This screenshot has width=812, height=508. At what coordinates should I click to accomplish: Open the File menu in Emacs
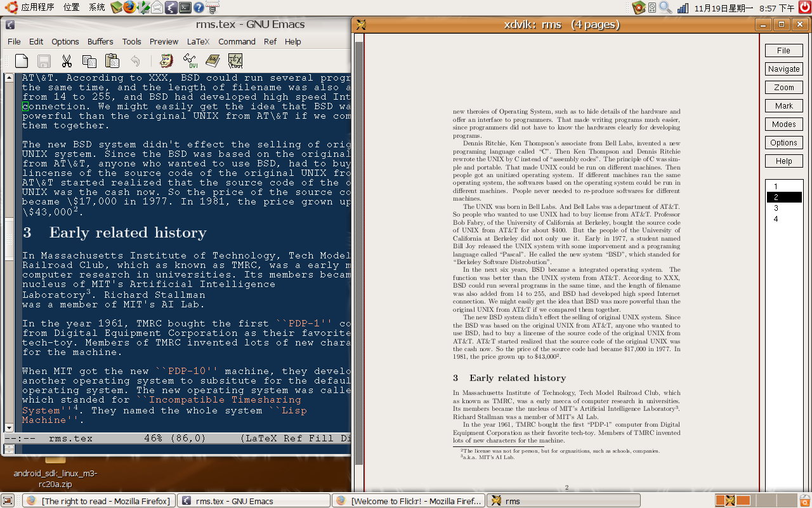coord(14,42)
